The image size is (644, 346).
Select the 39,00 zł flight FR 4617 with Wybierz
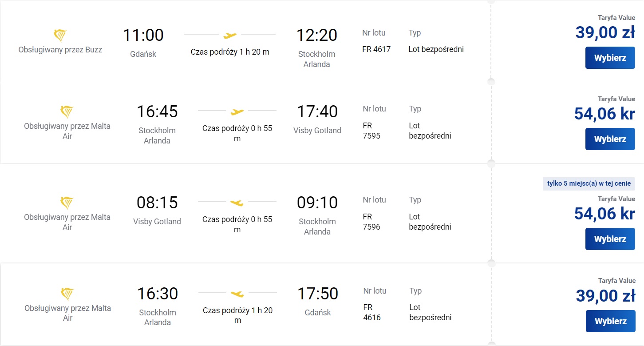pos(610,58)
